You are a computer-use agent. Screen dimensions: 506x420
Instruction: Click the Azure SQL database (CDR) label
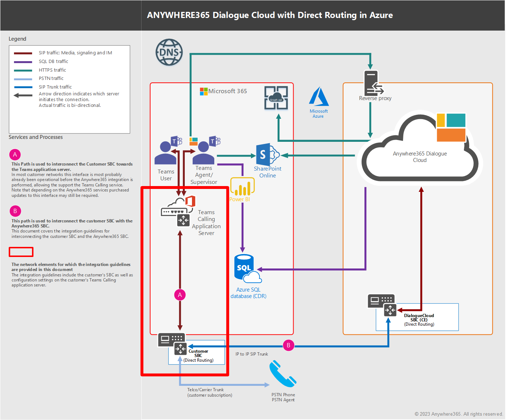pyautogui.click(x=248, y=293)
